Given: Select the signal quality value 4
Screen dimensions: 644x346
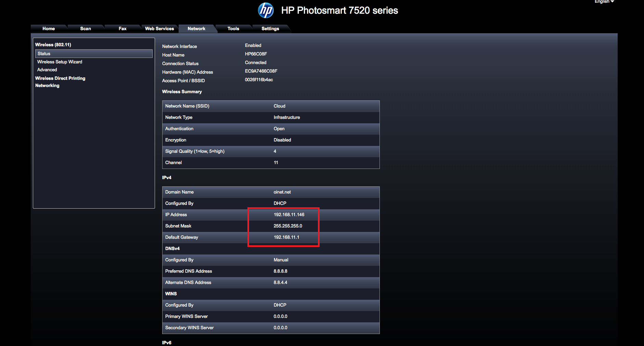Looking at the screenshot, I should 275,151.
